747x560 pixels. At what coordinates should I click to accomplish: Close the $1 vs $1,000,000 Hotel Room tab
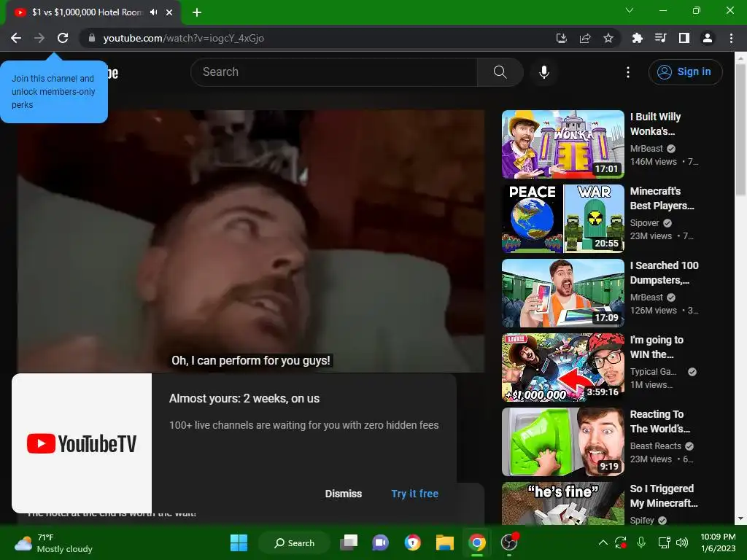click(169, 12)
